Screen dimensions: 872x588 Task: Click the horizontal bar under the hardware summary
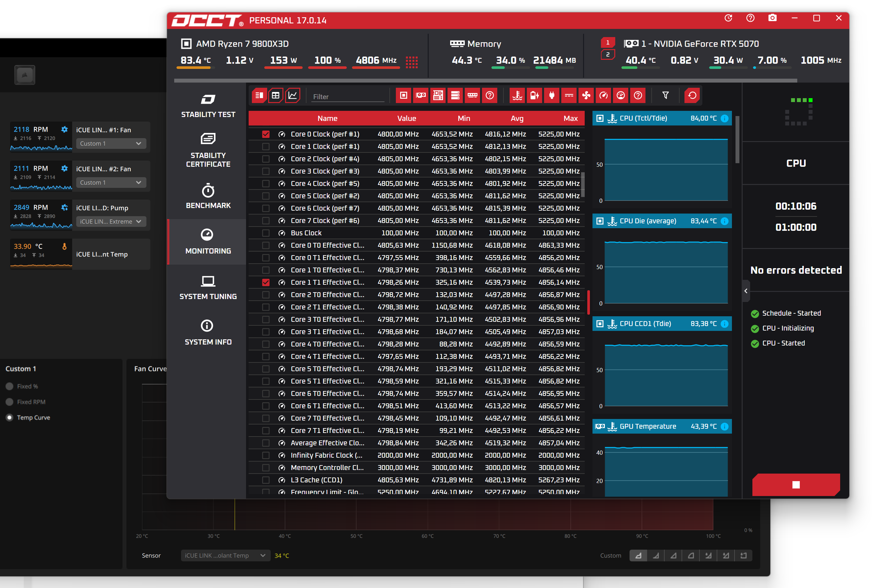click(x=486, y=81)
